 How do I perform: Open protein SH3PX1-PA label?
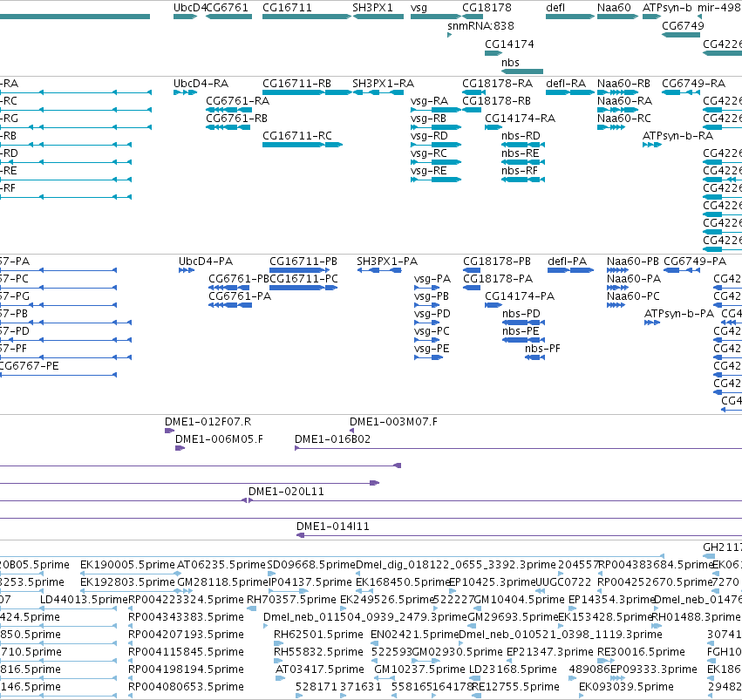click(387, 261)
